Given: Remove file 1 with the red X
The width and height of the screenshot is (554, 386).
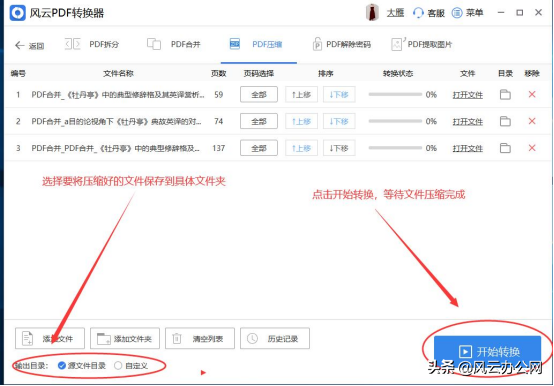Looking at the screenshot, I should point(532,94).
